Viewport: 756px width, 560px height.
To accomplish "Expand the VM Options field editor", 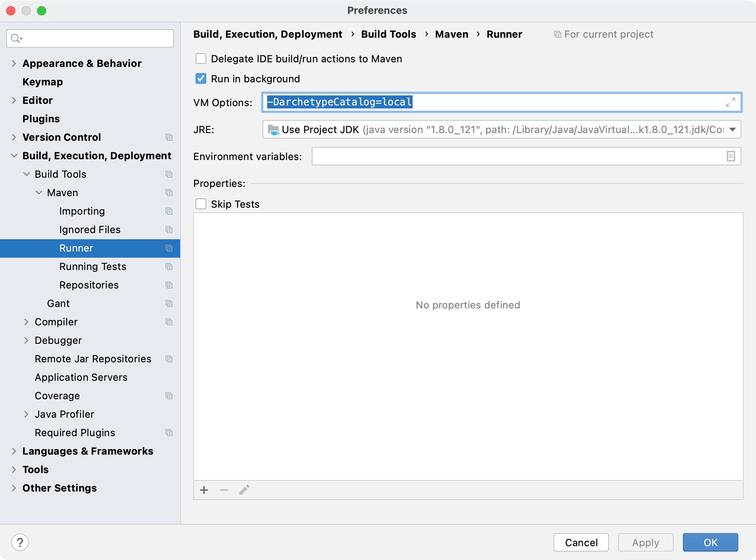I will 730,102.
